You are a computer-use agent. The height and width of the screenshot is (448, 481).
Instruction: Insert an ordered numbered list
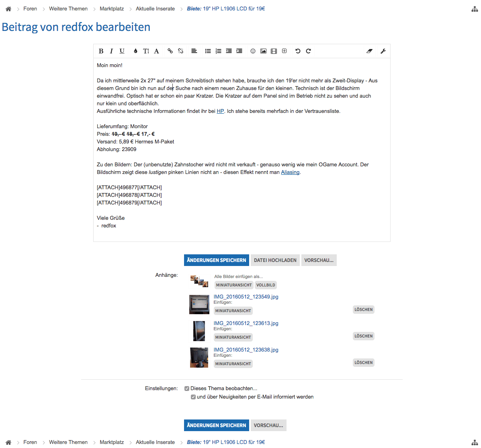219,51
